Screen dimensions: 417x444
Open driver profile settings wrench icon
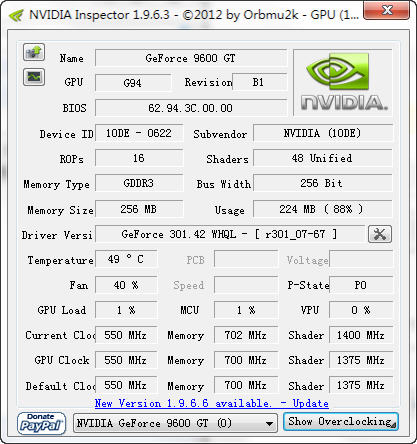tap(380, 234)
